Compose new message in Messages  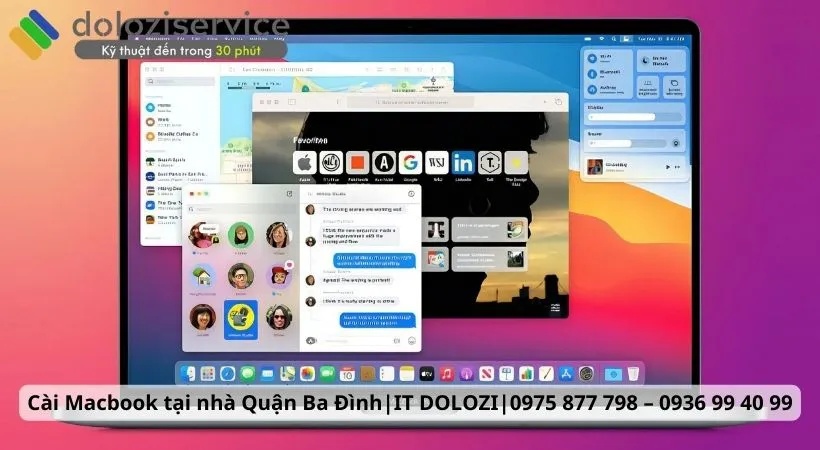pos(289,194)
